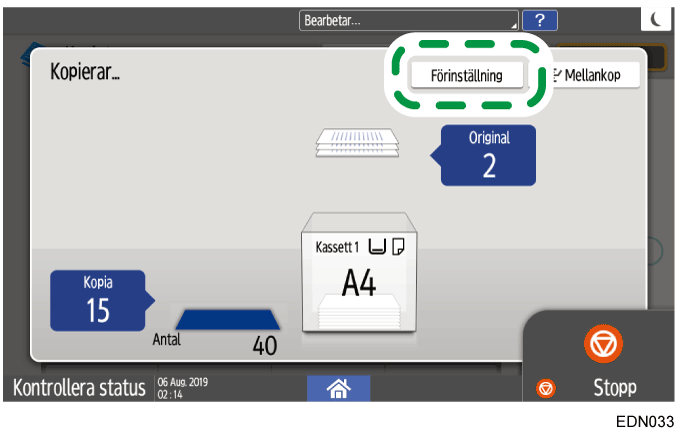This screenshot has width=679, height=431.
Task: Tap the Original count callout showing 2
Action: point(488,155)
